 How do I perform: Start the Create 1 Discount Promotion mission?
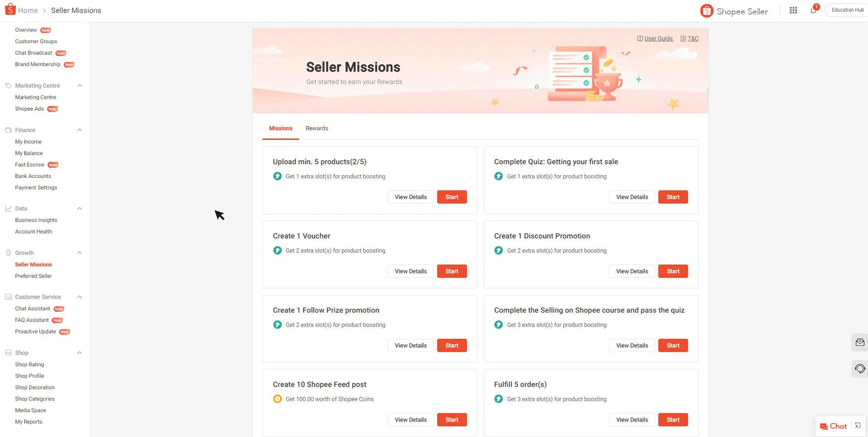pyautogui.click(x=673, y=271)
